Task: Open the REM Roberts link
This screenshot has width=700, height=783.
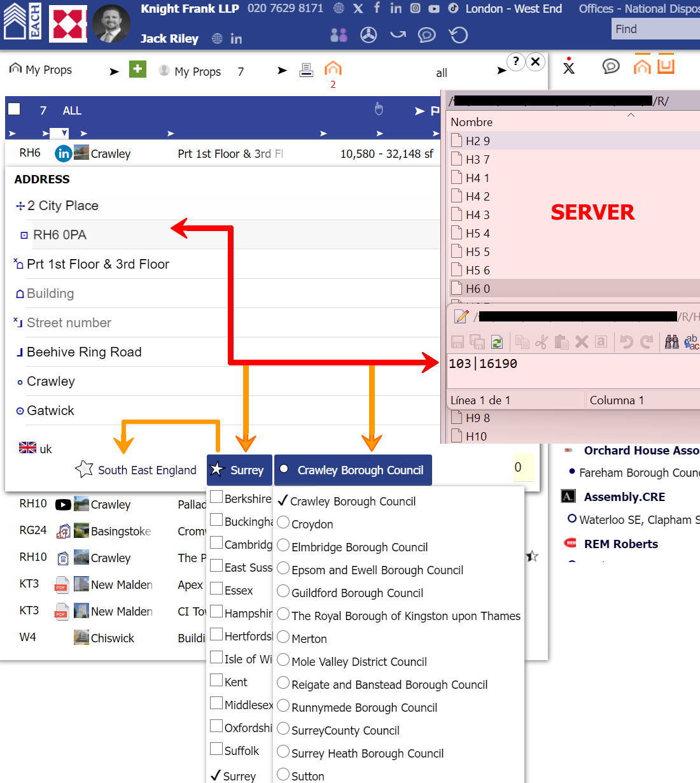Action: (x=621, y=544)
